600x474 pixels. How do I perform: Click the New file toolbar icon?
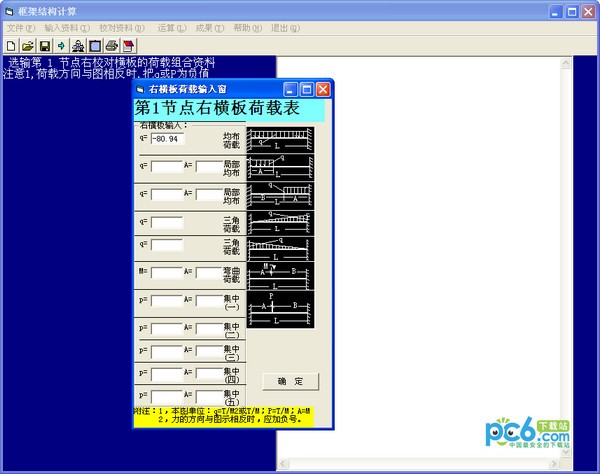click(11, 45)
